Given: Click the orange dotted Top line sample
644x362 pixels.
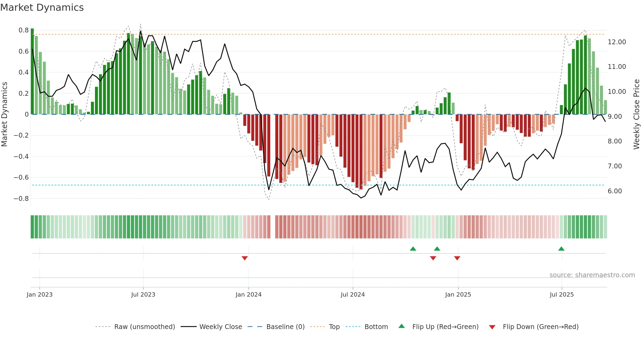Looking at the screenshot, I should [317, 327].
